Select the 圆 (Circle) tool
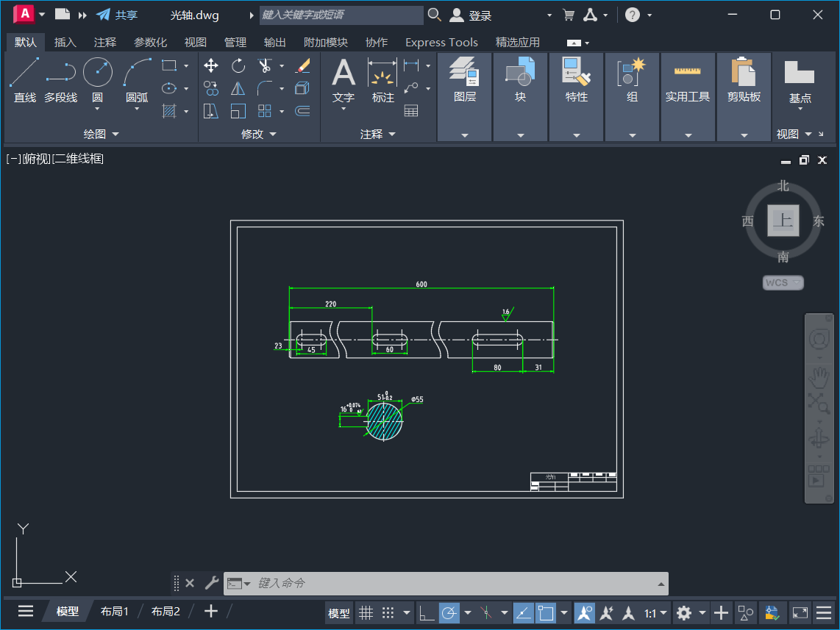 point(96,71)
